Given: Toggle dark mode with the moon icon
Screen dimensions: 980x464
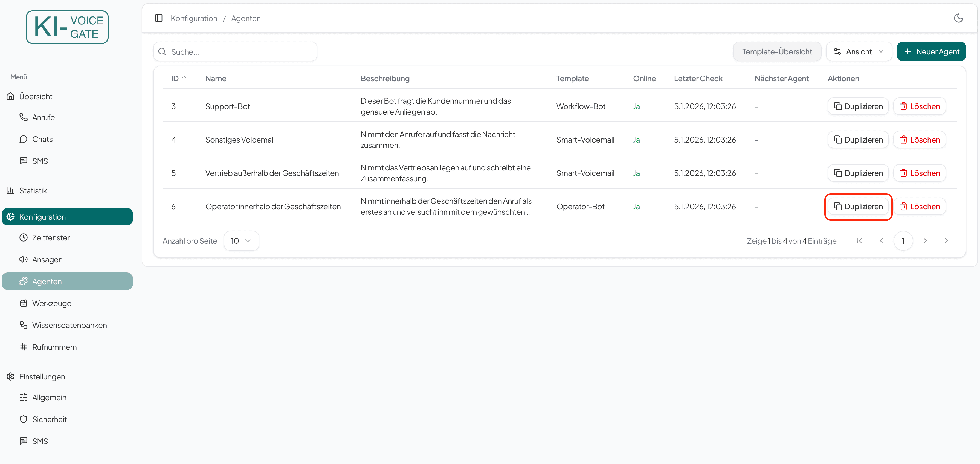Looking at the screenshot, I should [x=958, y=18].
